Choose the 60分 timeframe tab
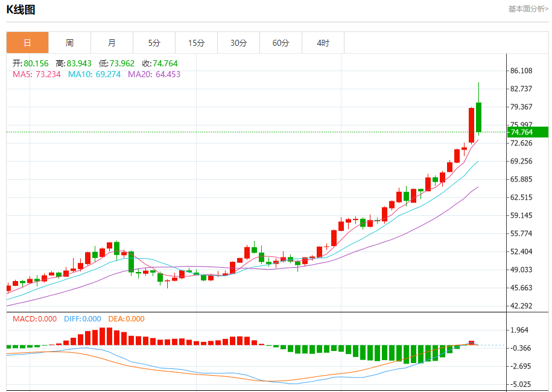This screenshot has width=552, height=392. point(281,43)
